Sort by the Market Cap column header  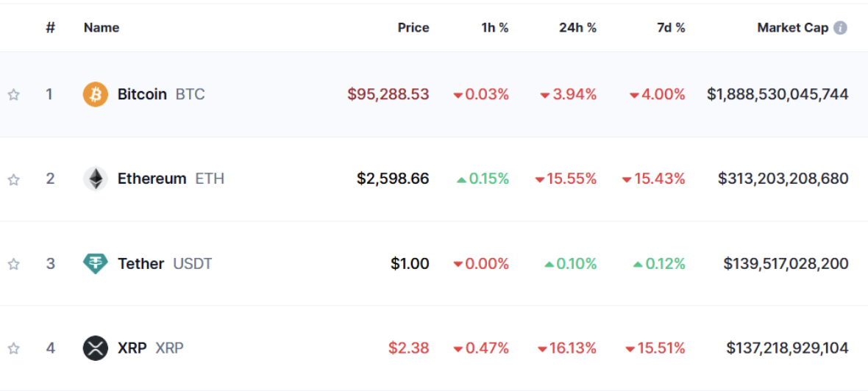[x=792, y=28]
